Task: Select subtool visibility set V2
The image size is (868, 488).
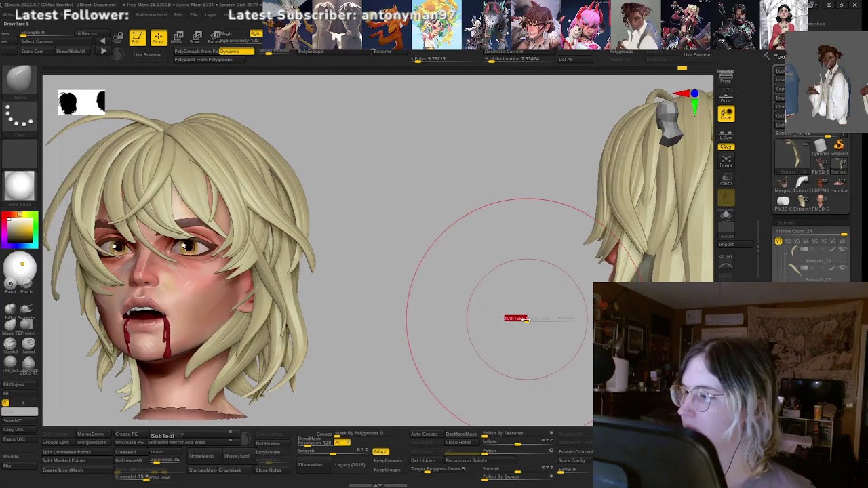Action: (x=788, y=241)
